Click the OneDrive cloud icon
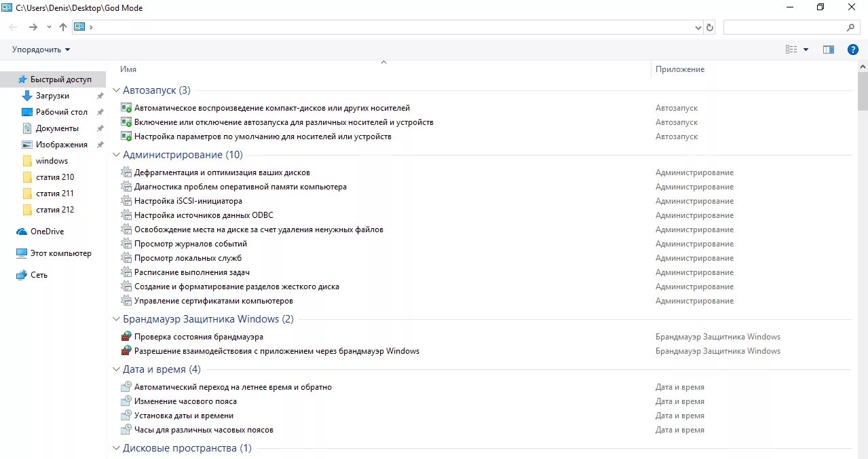This screenshot has width=868, height=459. [x=22, y=232]
